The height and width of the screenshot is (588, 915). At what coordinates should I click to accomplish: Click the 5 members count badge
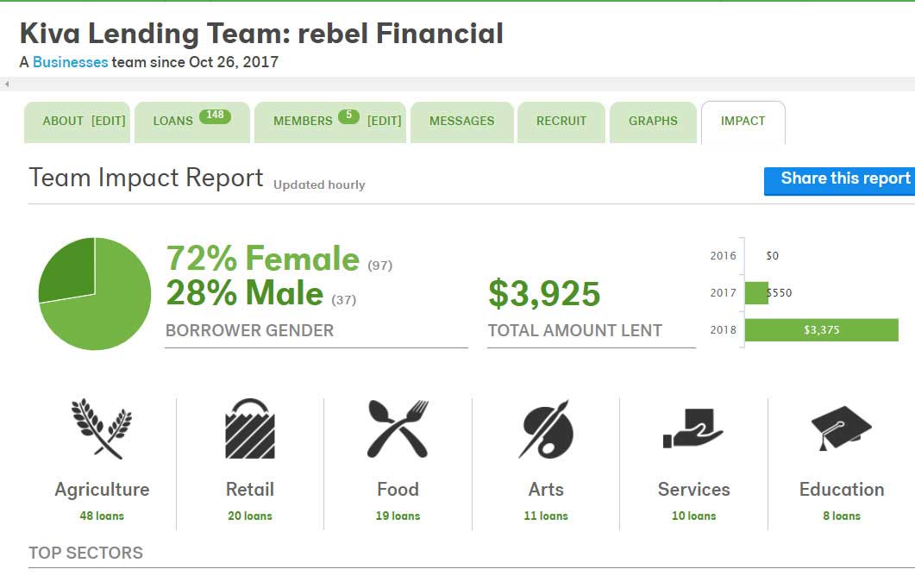[348, 116]
